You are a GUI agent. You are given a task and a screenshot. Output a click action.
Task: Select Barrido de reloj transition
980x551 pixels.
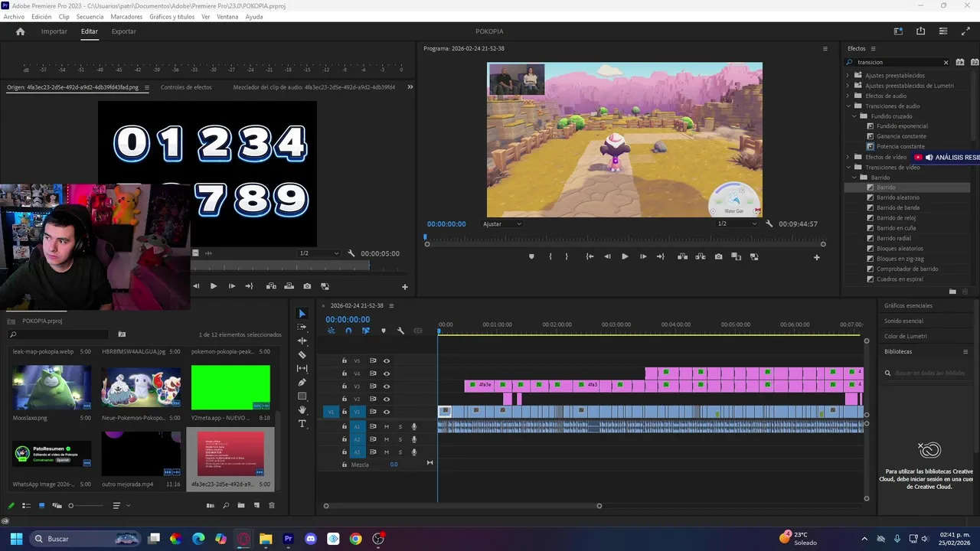pos(895,218)
